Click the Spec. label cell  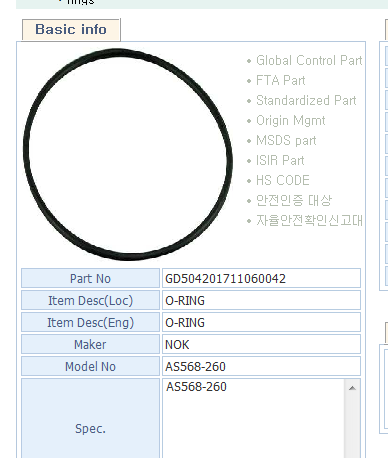90,419
